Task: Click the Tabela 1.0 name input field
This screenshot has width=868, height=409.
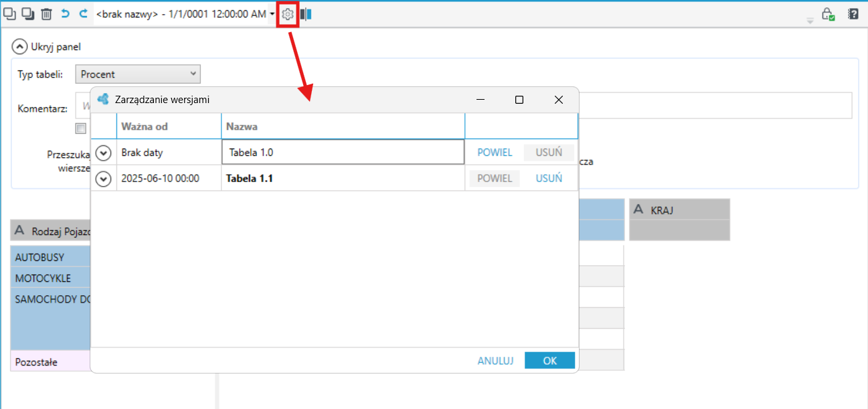Action: pyautogui.click(x=343, y=152)
